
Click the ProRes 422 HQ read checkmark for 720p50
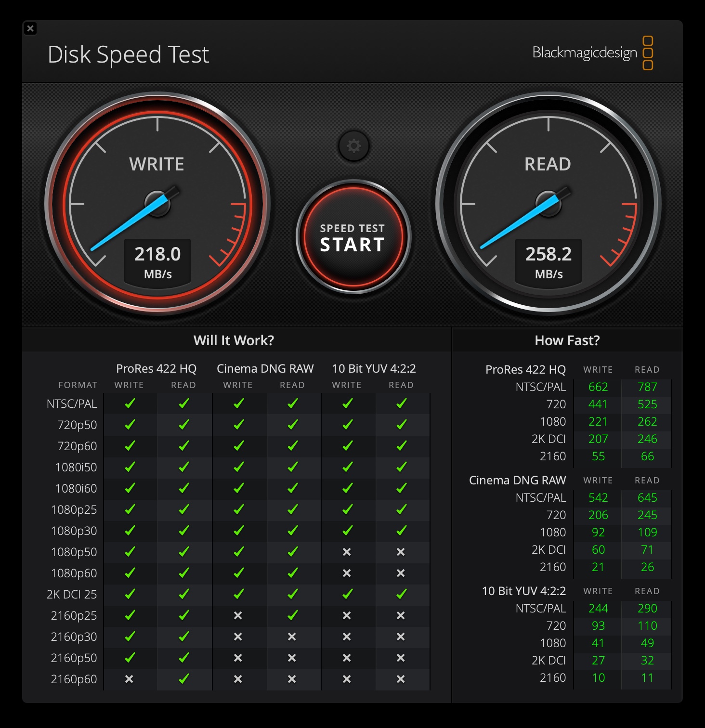point(183,425)
